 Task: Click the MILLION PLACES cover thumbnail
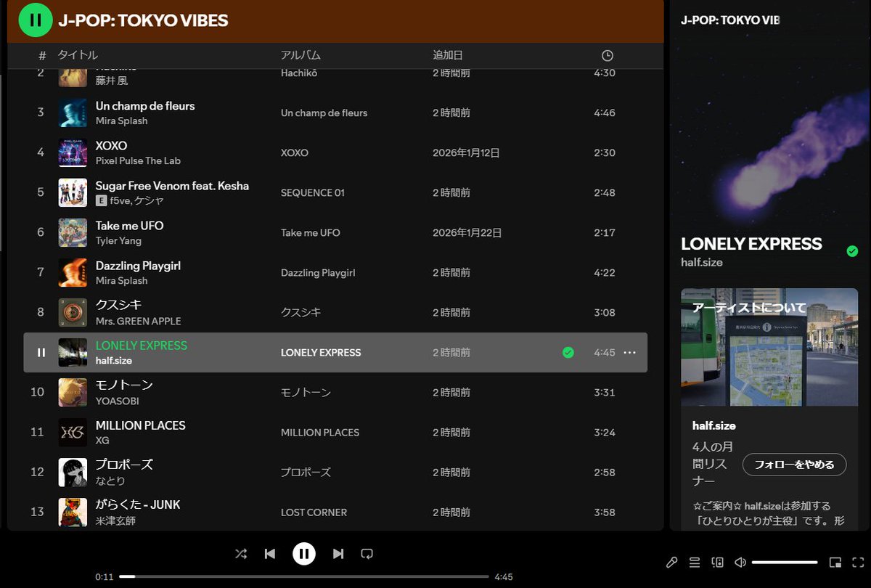73,433
